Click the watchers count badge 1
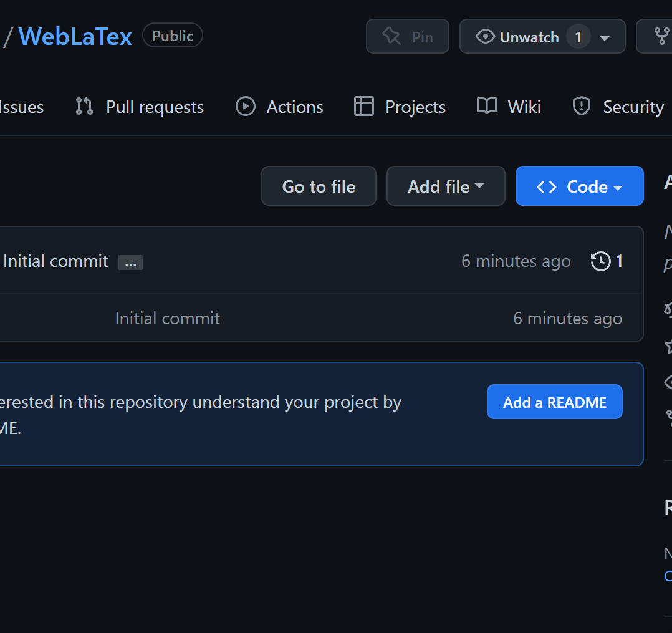The height and width of the screenshot is (633, 672). point(578,37)
